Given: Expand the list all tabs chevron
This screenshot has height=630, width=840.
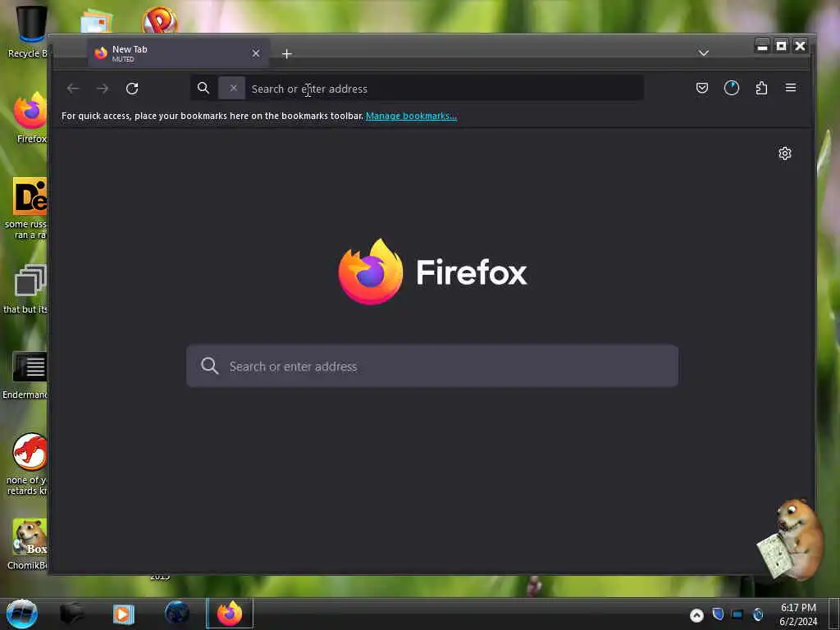Looking at the screenshot, I should tap(703, 53).
